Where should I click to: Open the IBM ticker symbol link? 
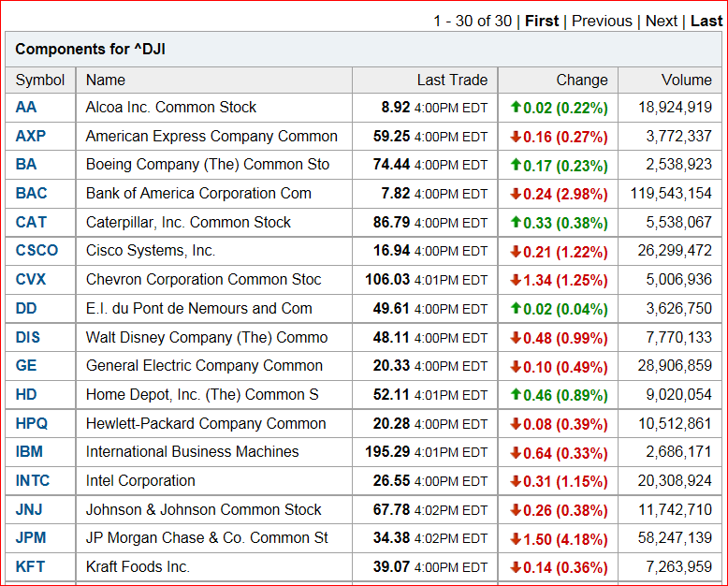coord(29,451)
